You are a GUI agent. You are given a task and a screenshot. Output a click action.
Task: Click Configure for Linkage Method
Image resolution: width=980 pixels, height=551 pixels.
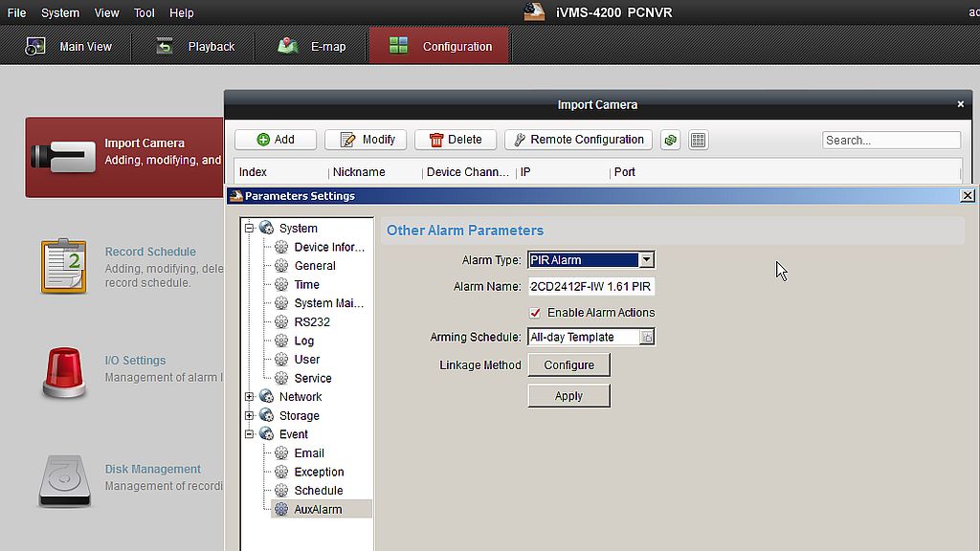coord(568,364)
